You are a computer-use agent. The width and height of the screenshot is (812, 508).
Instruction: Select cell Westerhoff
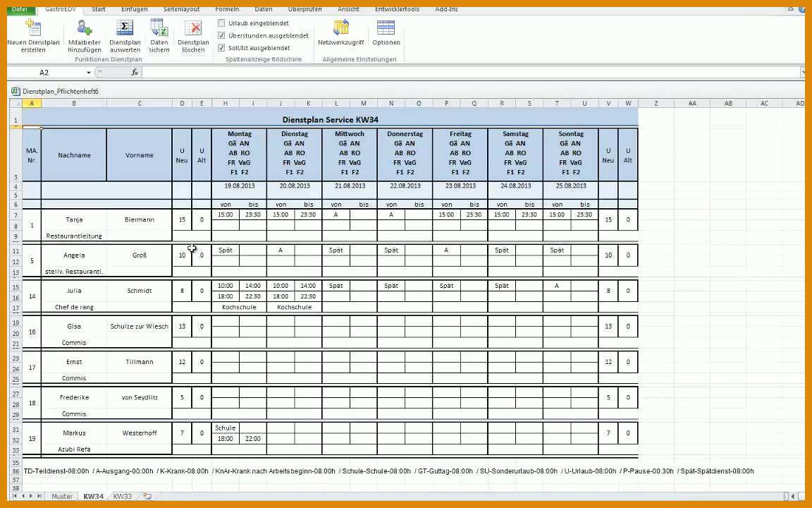click(140, 433)
